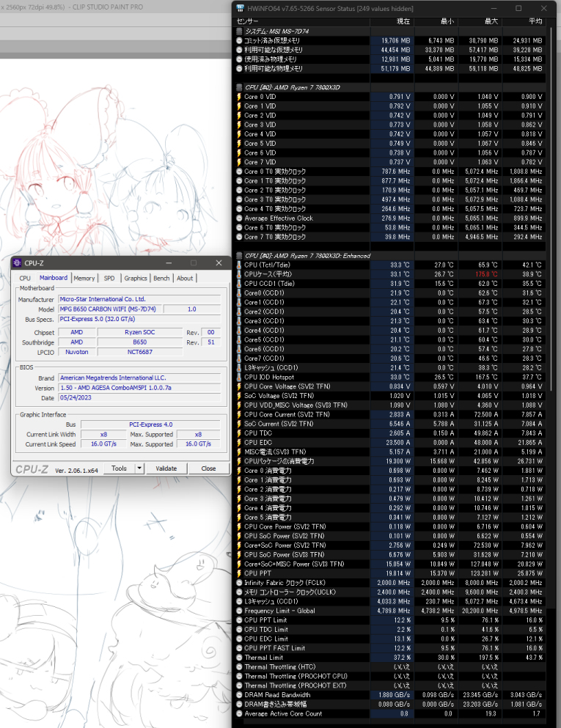Click the DRAM Read Bandwidth icon
The height and width of the screenshot is (728, 561).
click(x=239, y=695)
